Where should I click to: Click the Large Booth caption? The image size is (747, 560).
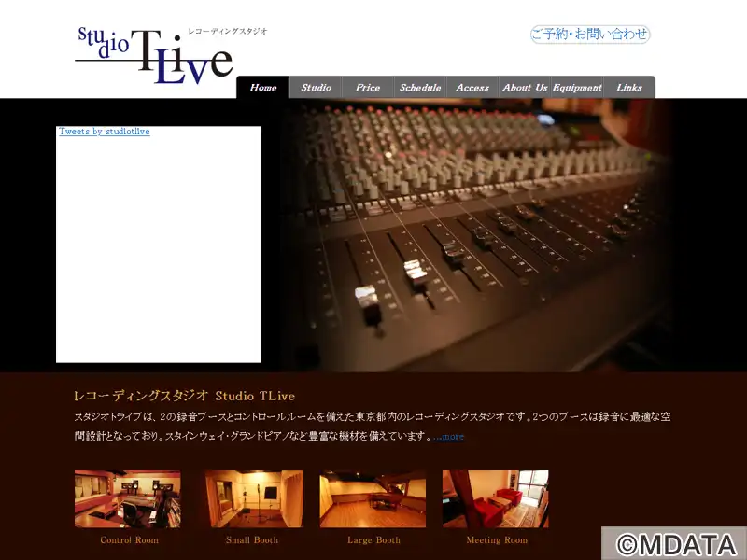pyautogui.click(x=374, y=540)
